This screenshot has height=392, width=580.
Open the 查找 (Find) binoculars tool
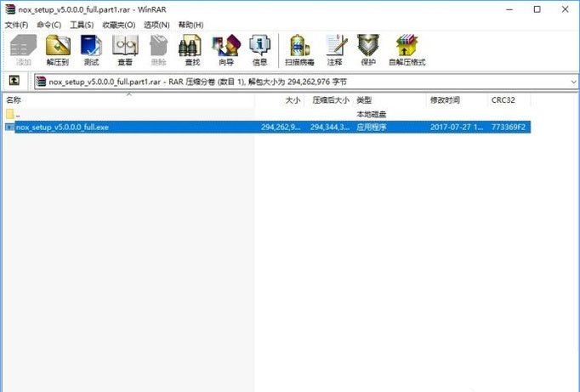(192, 50)
